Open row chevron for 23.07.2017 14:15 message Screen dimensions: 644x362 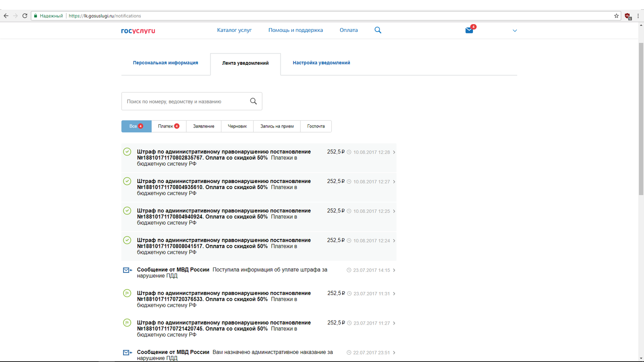394,270
